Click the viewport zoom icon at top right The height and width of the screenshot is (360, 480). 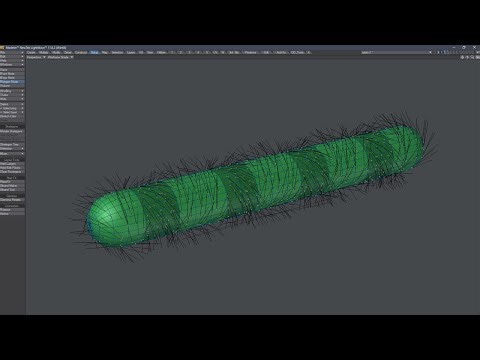point(472,57)
